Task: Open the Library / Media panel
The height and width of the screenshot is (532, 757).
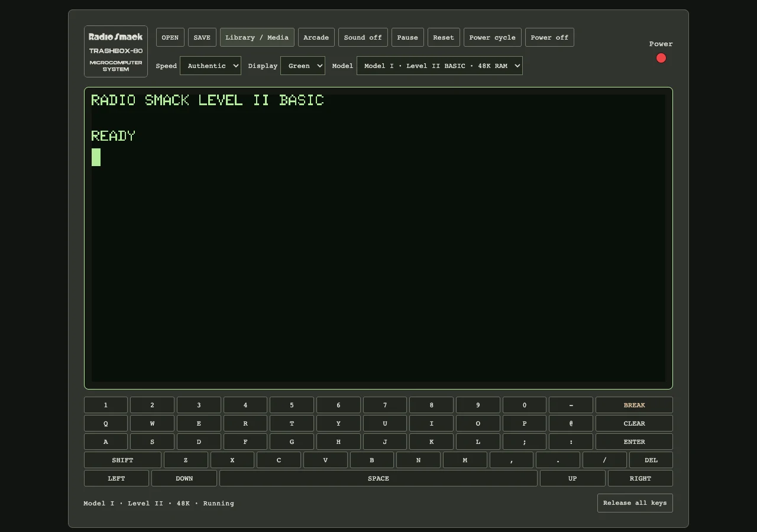Action: coord(257,37)
